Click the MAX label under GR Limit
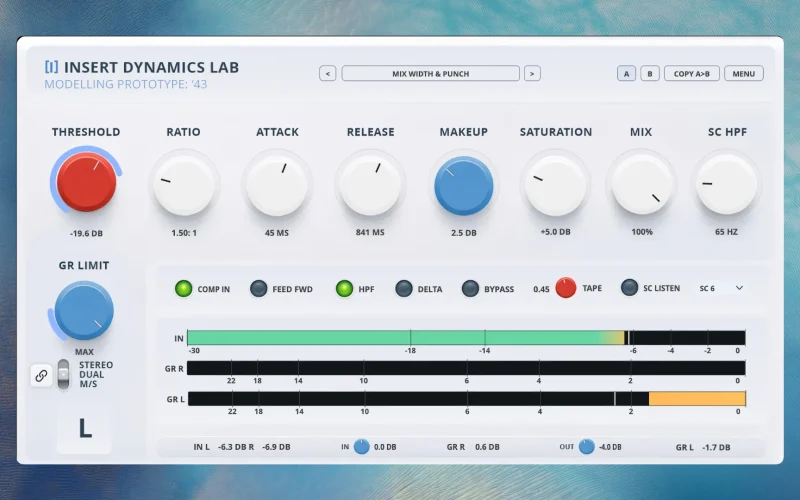 coord(84,352)
